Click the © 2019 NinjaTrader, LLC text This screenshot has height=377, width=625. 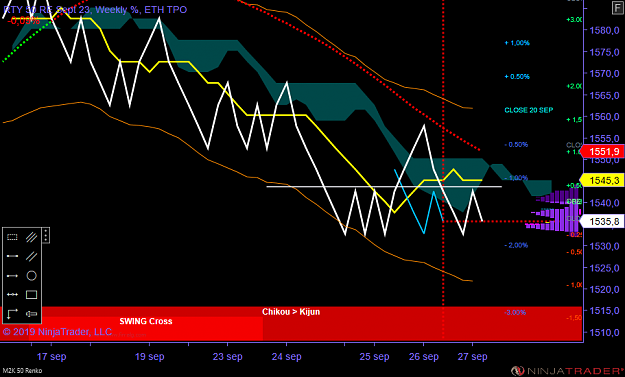pos(57,332)
